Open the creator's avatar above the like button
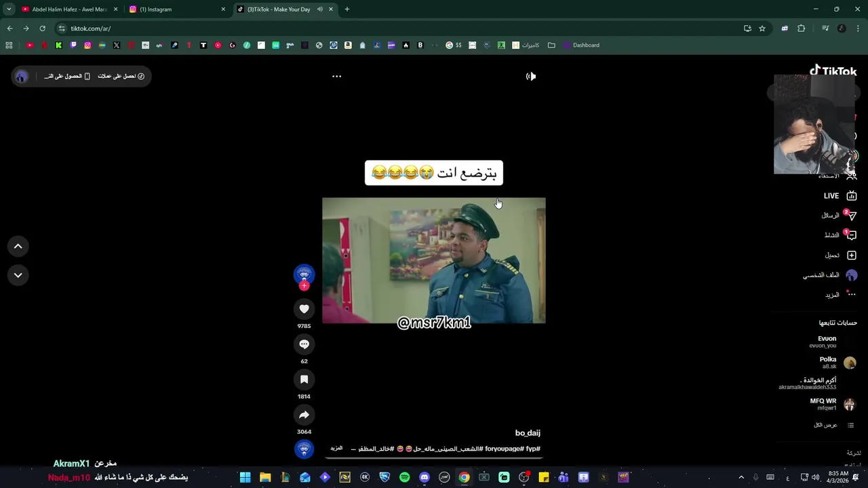The image size is (868, 488). pyautogui.click(x=304, y=274)
